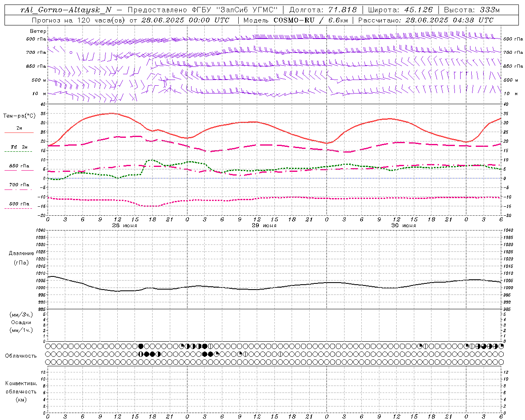The width and height of the screenshot is (525, 420).
Task: Click the first black circle in top cloudiness row
Action: [141, 346]
